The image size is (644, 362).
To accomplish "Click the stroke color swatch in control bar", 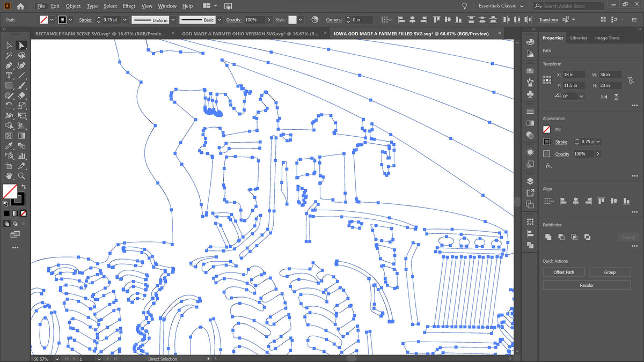I will [62, 20].
